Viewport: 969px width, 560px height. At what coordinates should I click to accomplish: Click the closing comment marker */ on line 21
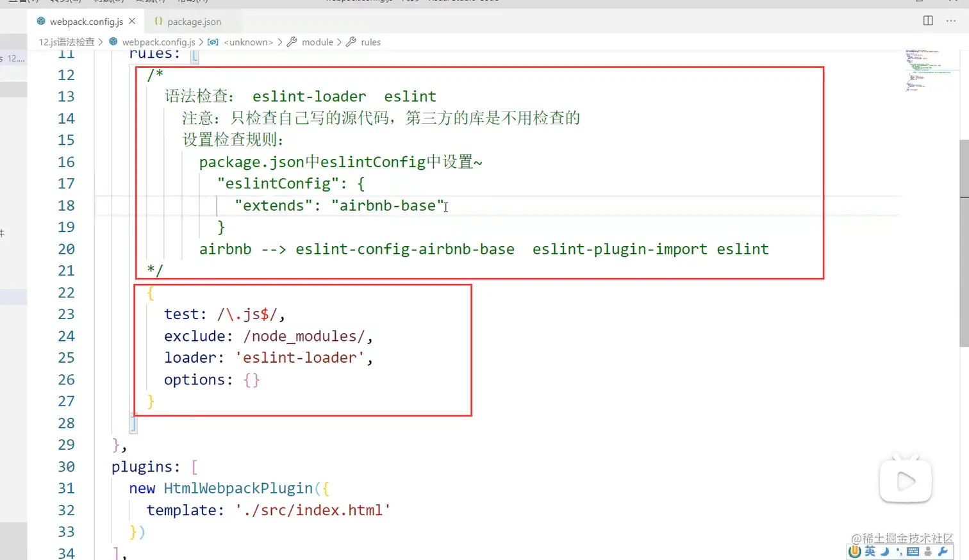coord(154,270)
